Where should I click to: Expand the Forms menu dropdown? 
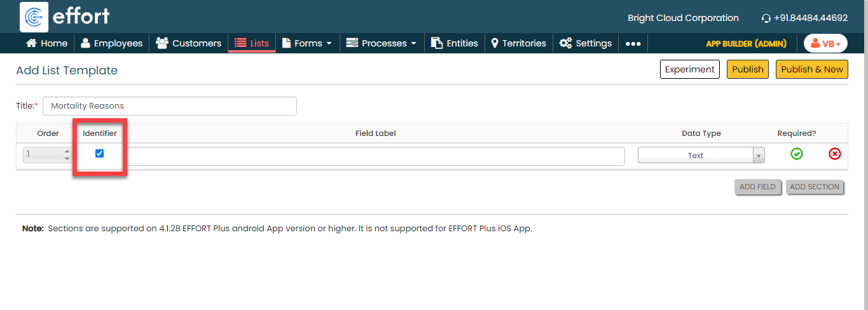click(x=307, y=43)
